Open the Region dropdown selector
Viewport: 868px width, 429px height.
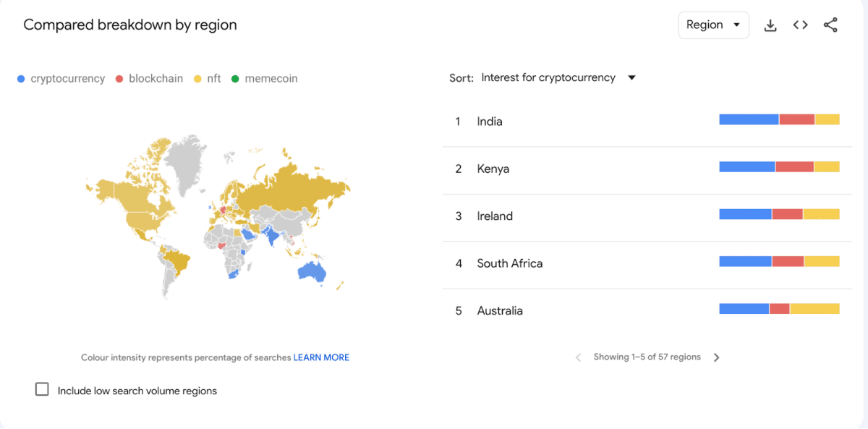[713, 25]
